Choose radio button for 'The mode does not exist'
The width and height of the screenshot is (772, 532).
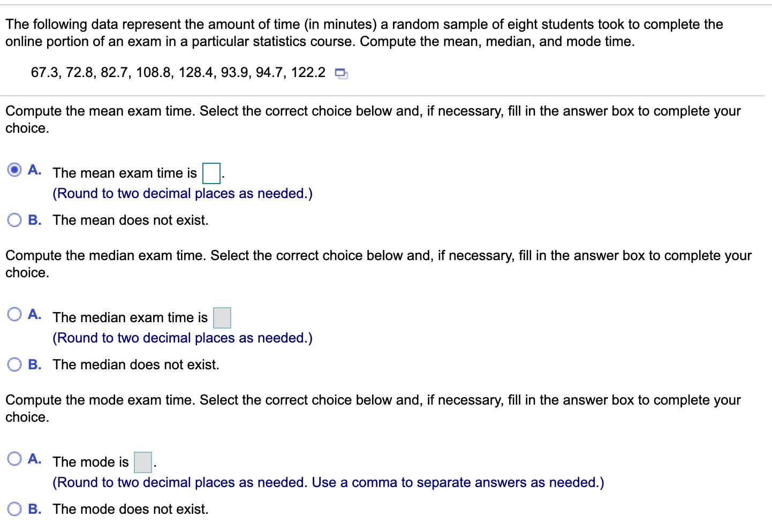pos(15,509)
